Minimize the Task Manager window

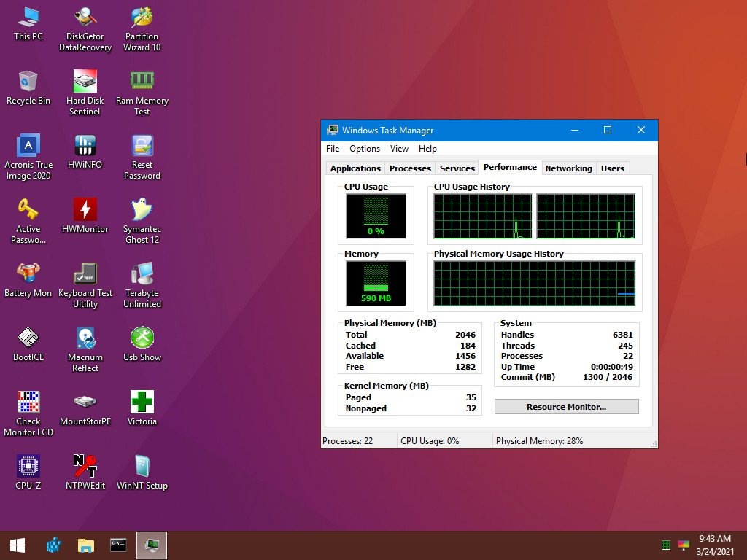pos(575,130)
